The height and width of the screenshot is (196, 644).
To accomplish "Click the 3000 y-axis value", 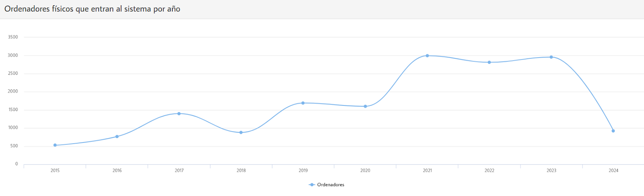I will [13, 56].
